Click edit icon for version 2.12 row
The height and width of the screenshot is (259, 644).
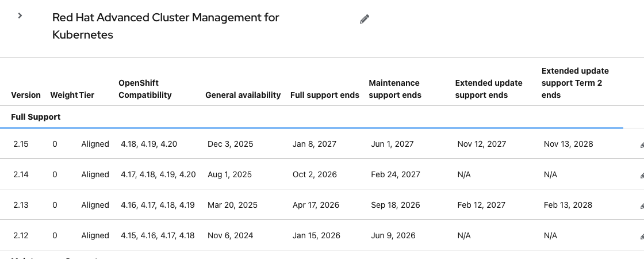[641, 237]
